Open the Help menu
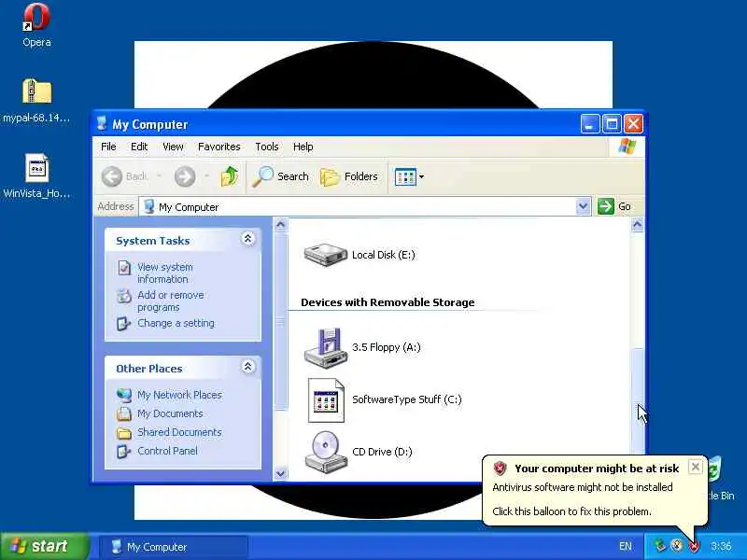 (303, 147)
